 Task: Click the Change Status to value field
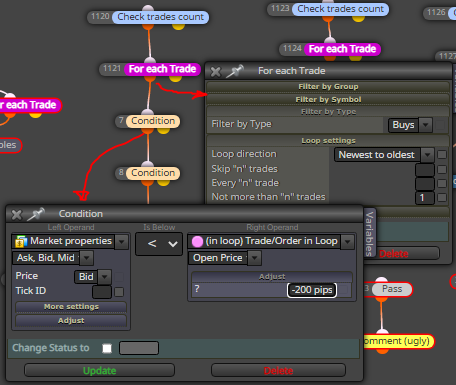[x=139, y=348]
